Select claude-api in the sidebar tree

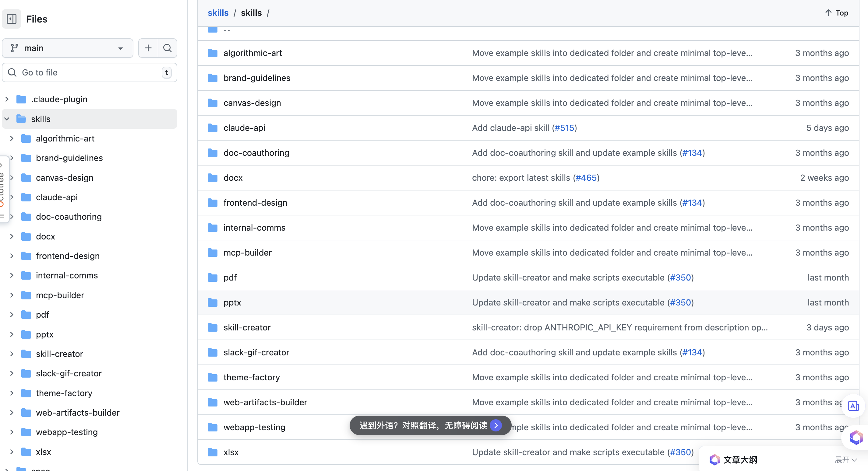coord(57,197)
